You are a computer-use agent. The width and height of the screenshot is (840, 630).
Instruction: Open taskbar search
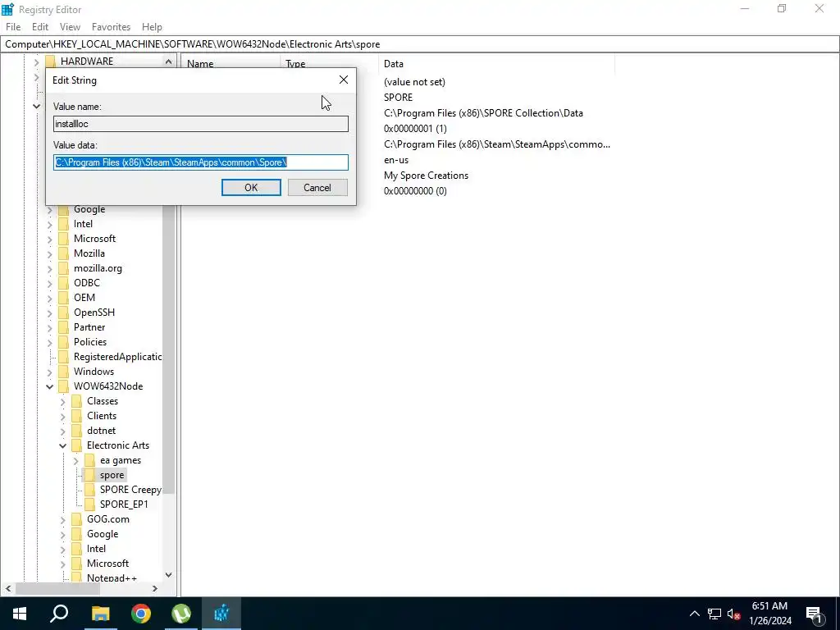(x=59, y=614)
